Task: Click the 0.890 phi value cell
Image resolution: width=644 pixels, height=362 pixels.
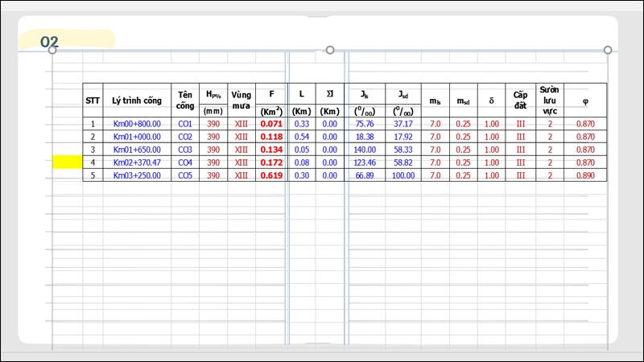Action: [585, 175]
